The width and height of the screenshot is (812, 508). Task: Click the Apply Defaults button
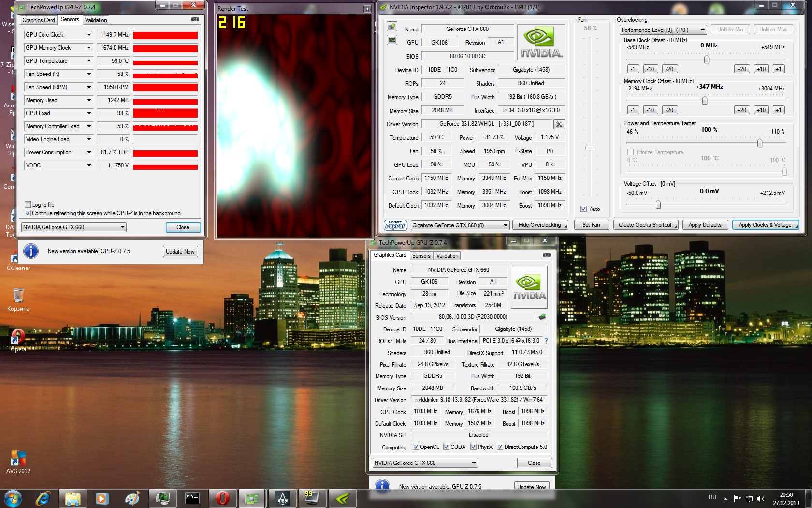pyautogui.click(x=705, y=225)
